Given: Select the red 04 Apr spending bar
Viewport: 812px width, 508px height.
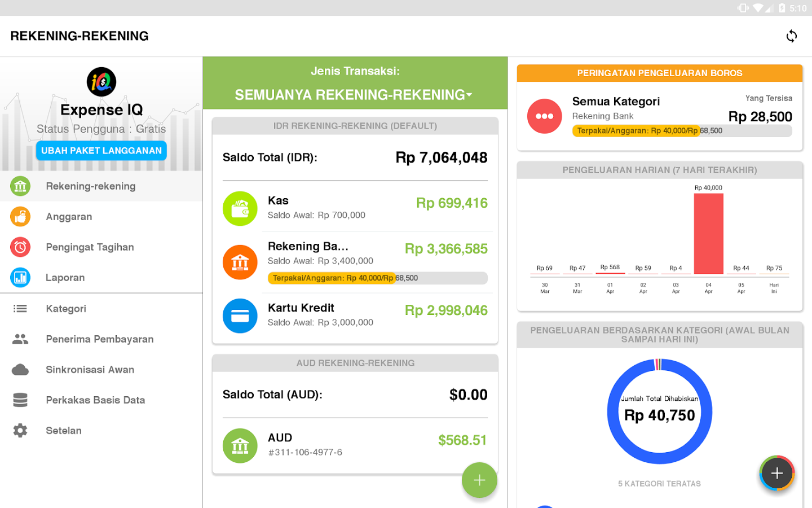Looking at the screenshot, I should click(x=709, y=234).
